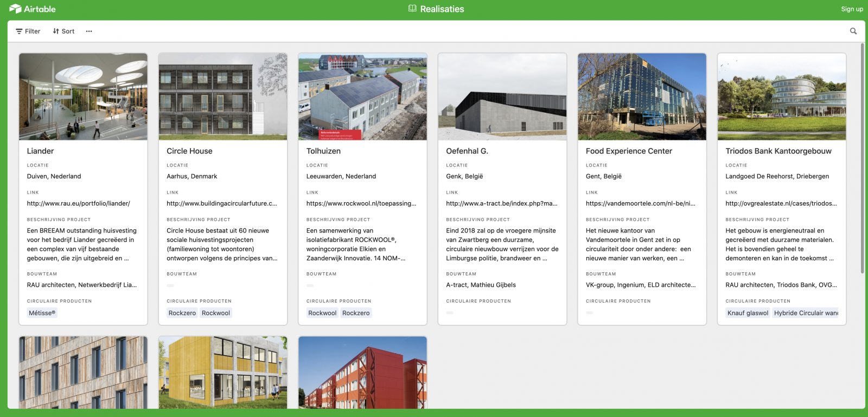The image size is (868, 417).
Task: Open the Circle House image
Action: point(223,97)
